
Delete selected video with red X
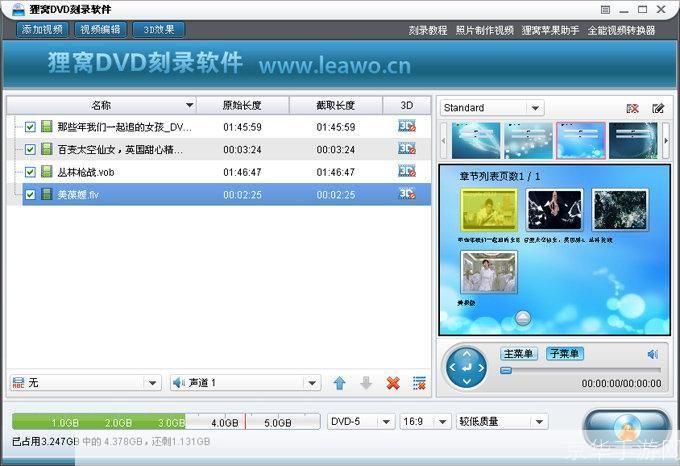pos(393,383)
